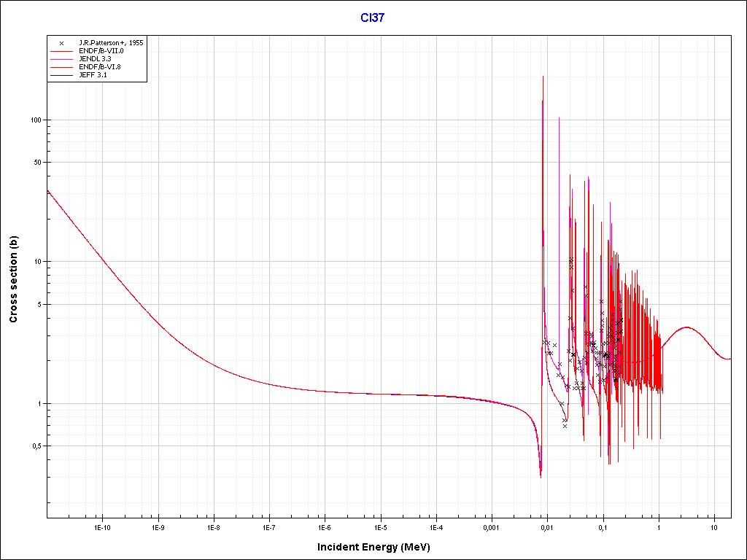Screen dimensions: 747x560
Task: Click the 0,1 tick label on x-axis
Action: 603,527
